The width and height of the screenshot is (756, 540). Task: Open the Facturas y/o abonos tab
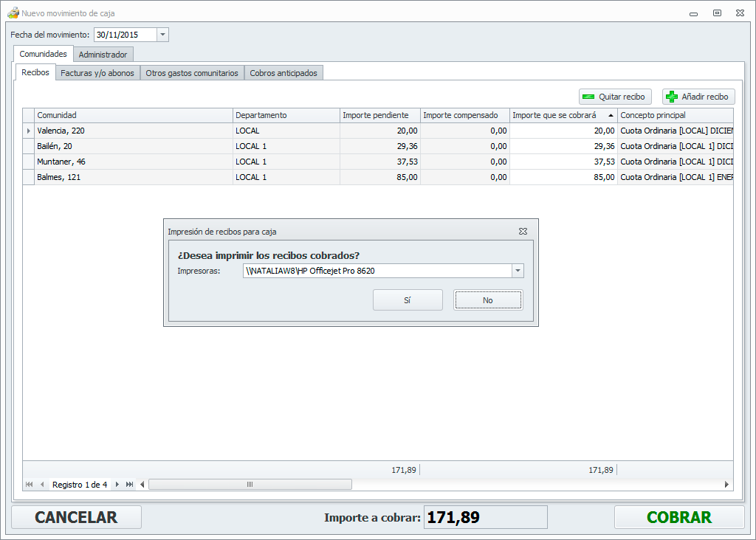[x=97, y=73]
